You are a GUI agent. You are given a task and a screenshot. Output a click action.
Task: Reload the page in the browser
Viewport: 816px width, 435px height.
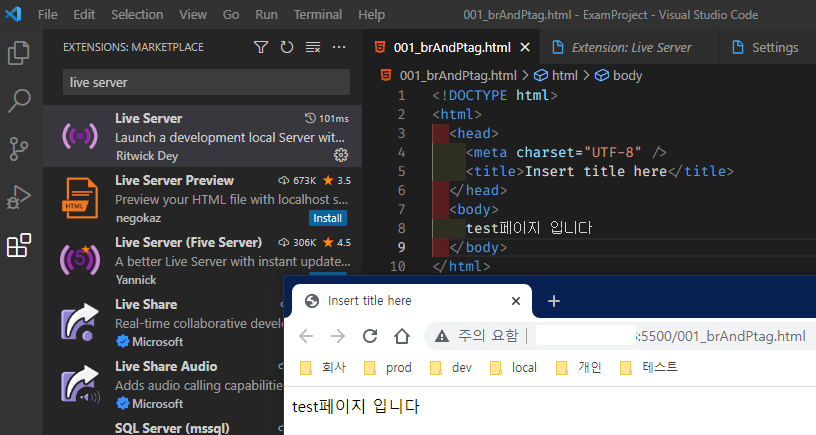370,336
